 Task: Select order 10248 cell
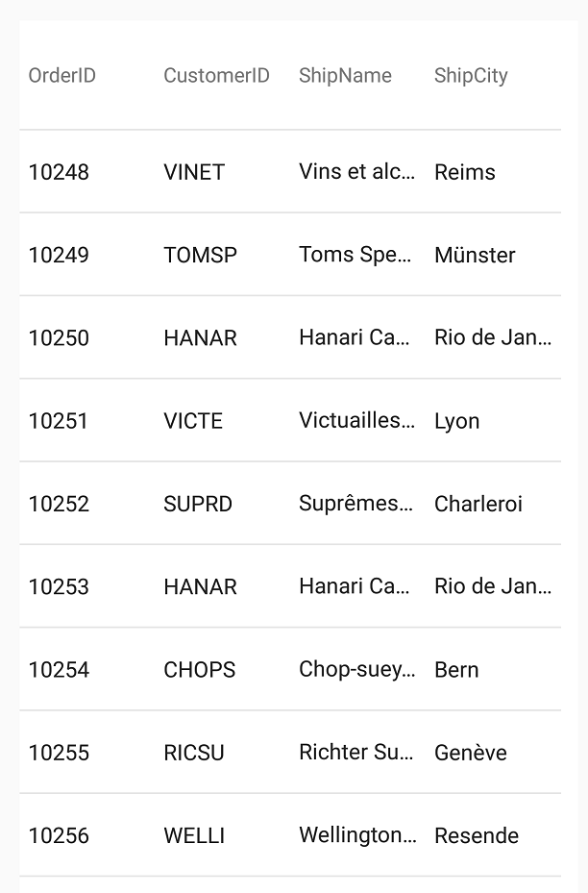[x=59, y=172]
